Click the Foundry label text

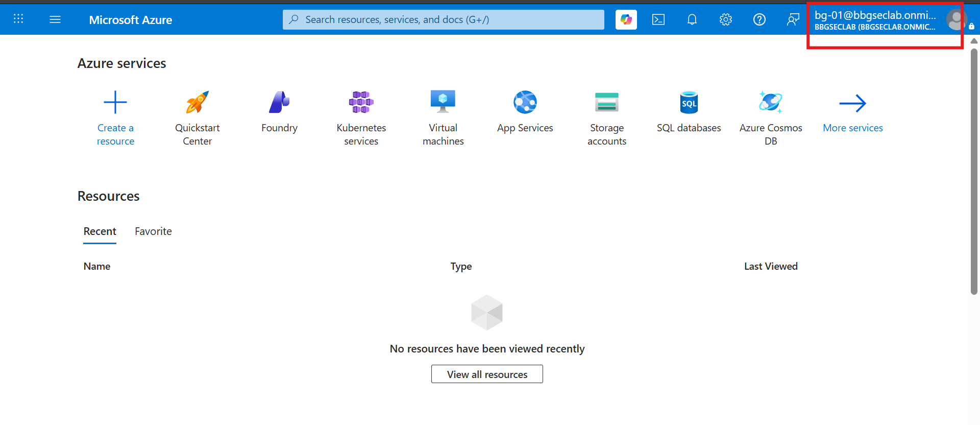[279, 128]
